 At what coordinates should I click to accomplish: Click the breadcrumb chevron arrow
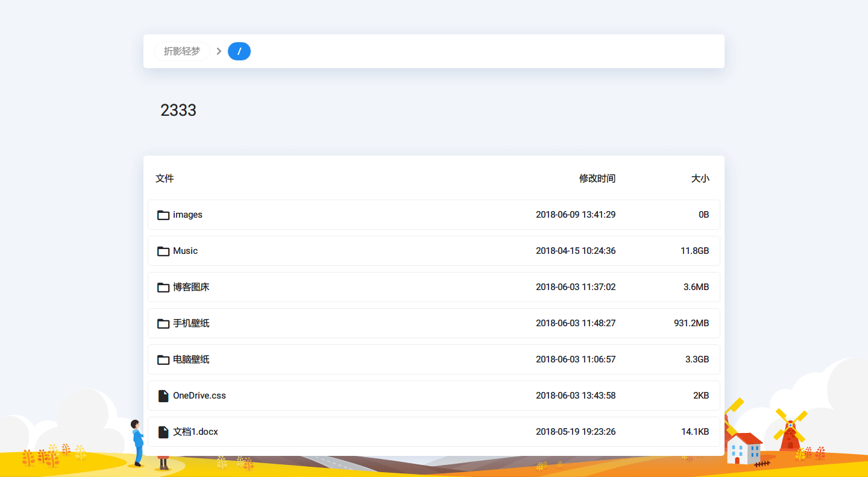pyautogui.click(x=219, y=51)
